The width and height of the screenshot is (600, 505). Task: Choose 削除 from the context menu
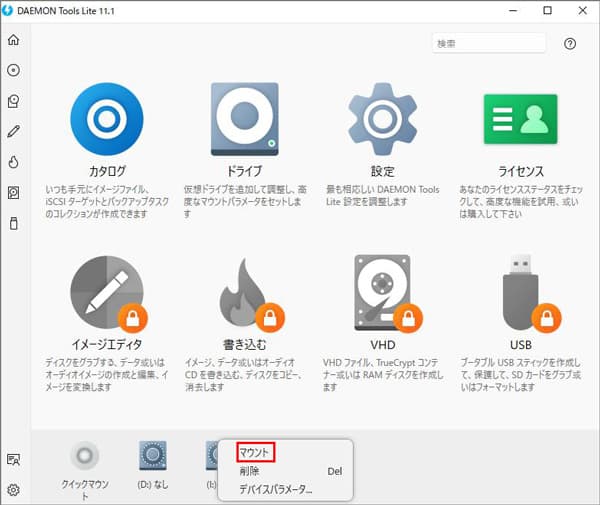click(x=249, y=471)
